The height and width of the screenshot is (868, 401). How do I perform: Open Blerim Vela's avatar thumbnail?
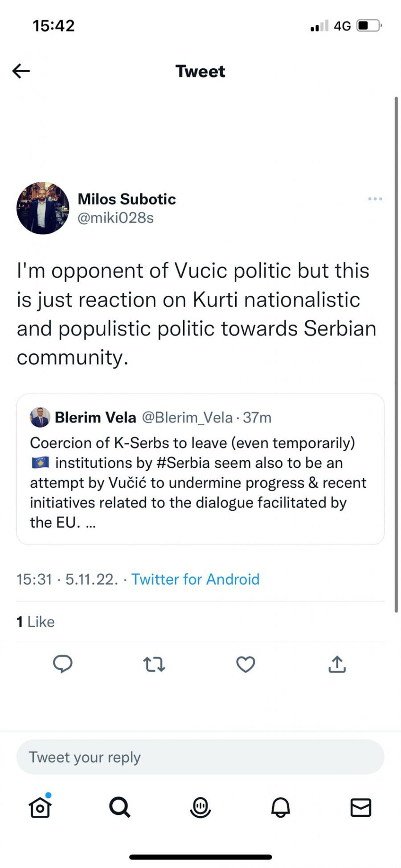40,418
